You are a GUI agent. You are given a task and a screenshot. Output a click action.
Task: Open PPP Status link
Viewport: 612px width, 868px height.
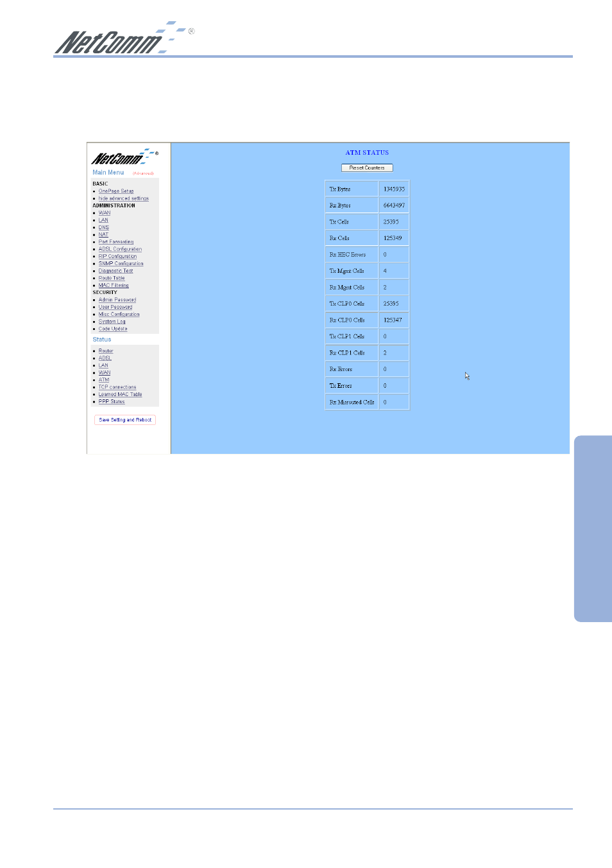[x=112, y=402]
